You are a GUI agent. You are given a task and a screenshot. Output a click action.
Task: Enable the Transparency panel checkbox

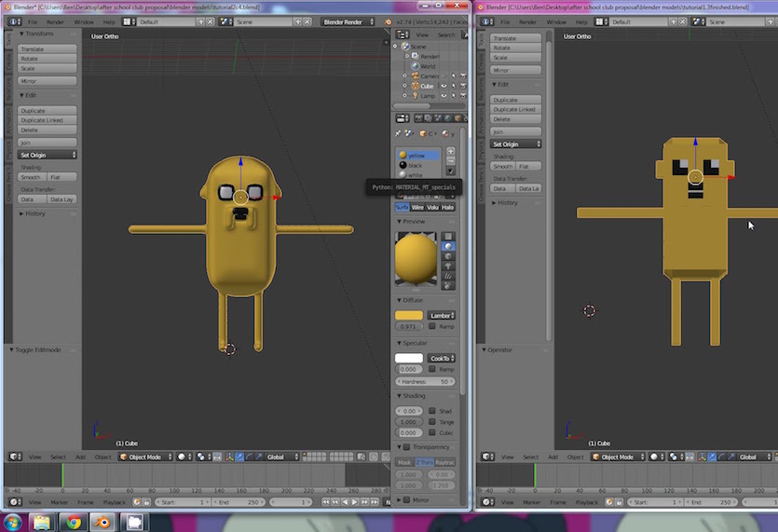pos(407,447)
